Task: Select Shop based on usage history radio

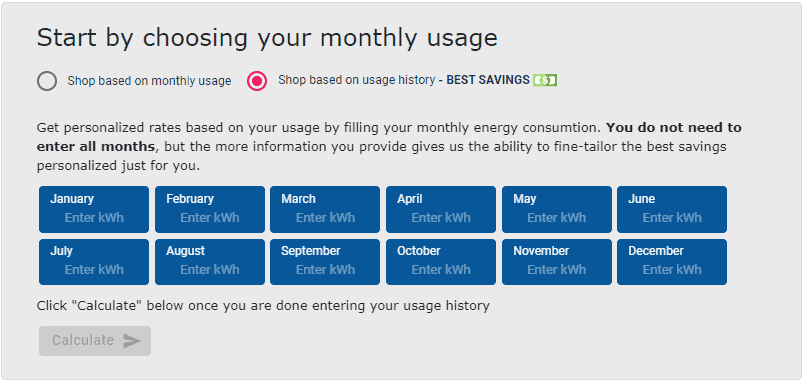Action: (257, 81)
